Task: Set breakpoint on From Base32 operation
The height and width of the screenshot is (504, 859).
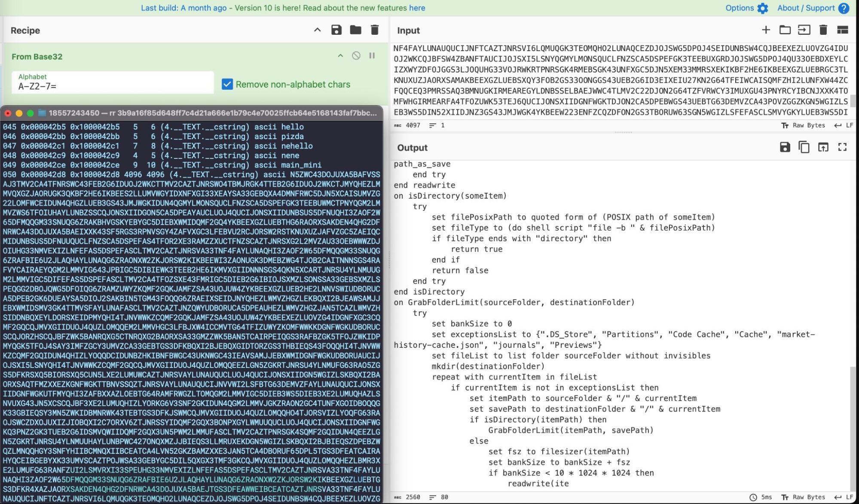Action: 372,56
